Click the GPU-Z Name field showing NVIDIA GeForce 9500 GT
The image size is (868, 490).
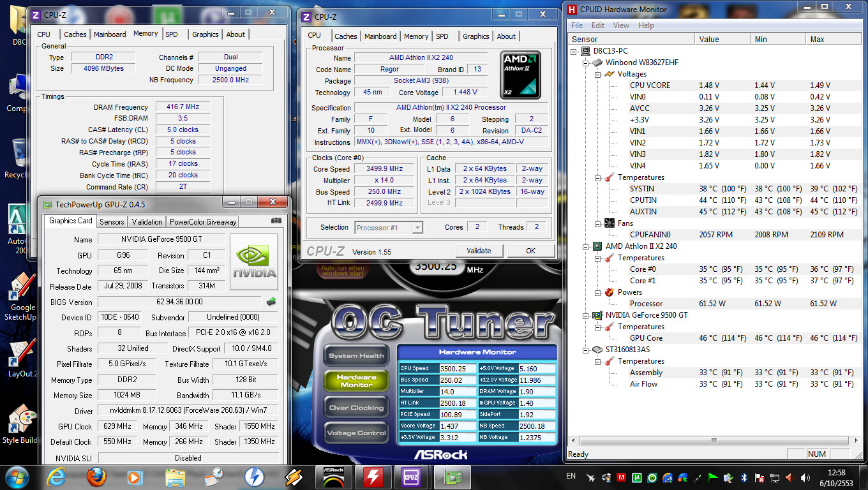pyautogui.click(x=160, y=240)
